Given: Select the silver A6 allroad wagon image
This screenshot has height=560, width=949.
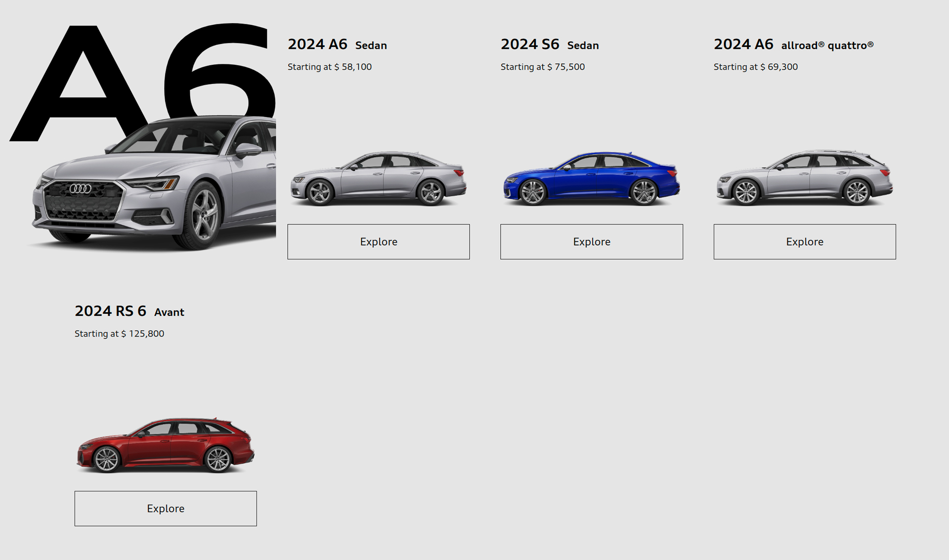Looking at the screenshot, I should [805, 177].
